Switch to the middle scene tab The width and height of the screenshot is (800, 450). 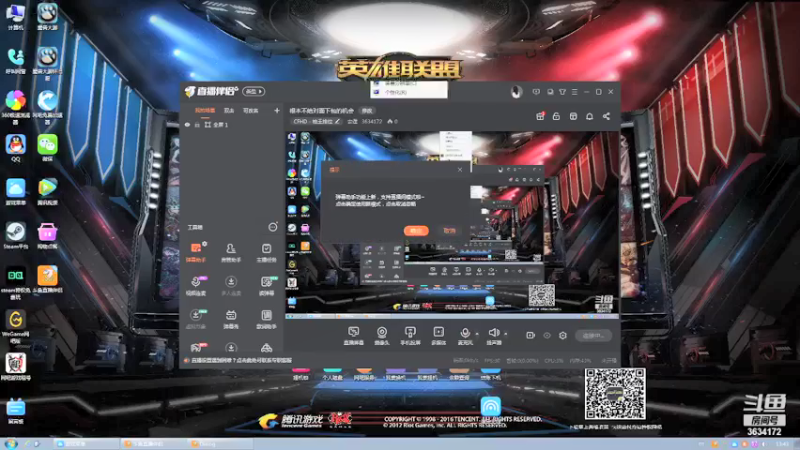coord(229,110)
